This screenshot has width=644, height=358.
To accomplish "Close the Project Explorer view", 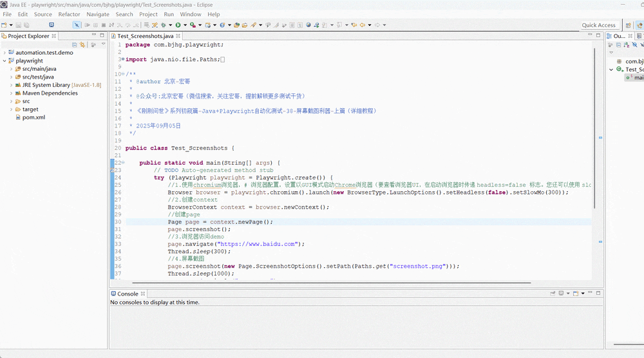I will tap(54, 36).
